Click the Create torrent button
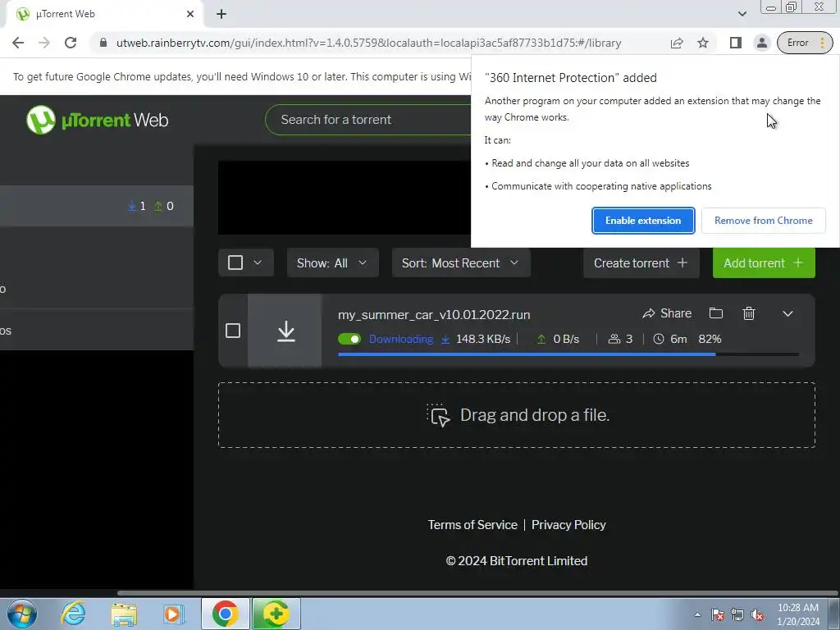 pyautogui.click(x=641, y=263)
